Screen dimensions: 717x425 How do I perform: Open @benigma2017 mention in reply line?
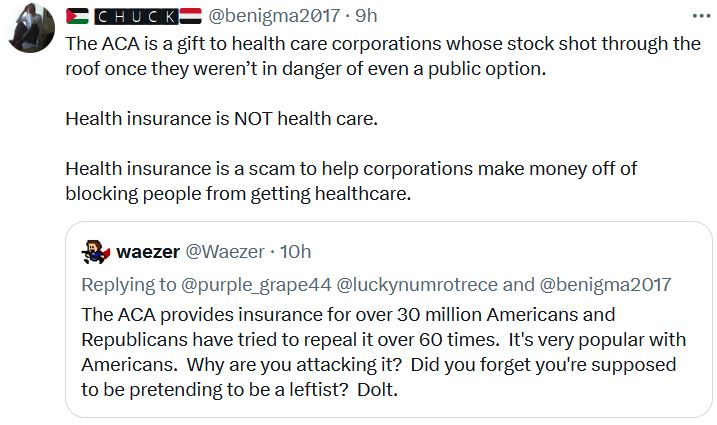click(605, 285)
